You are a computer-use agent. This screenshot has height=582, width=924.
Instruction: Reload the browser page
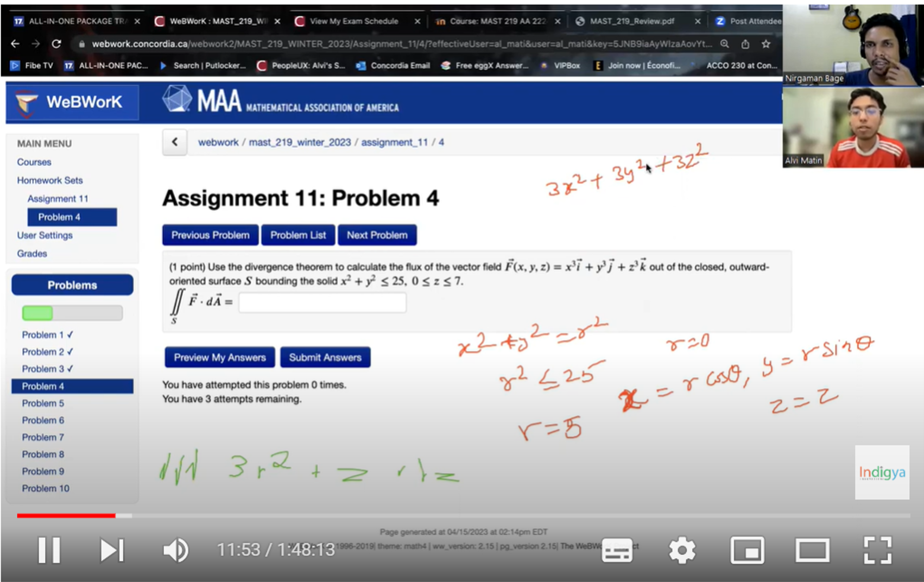(56, 44)
